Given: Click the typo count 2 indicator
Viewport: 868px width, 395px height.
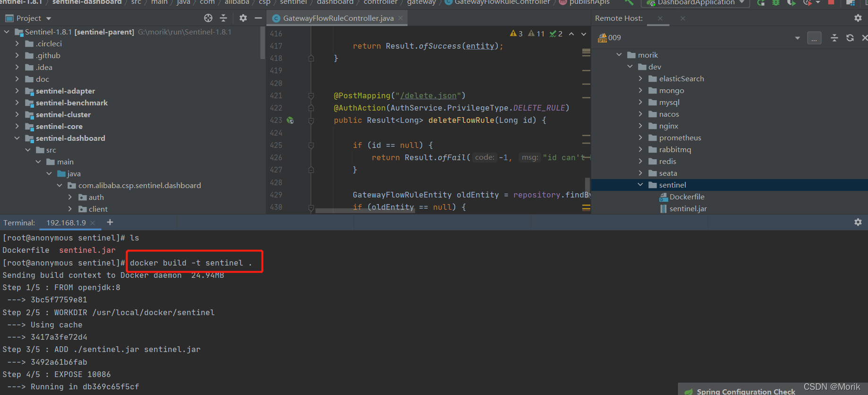Looking at the screenshot, I should (x=556, y=34).
